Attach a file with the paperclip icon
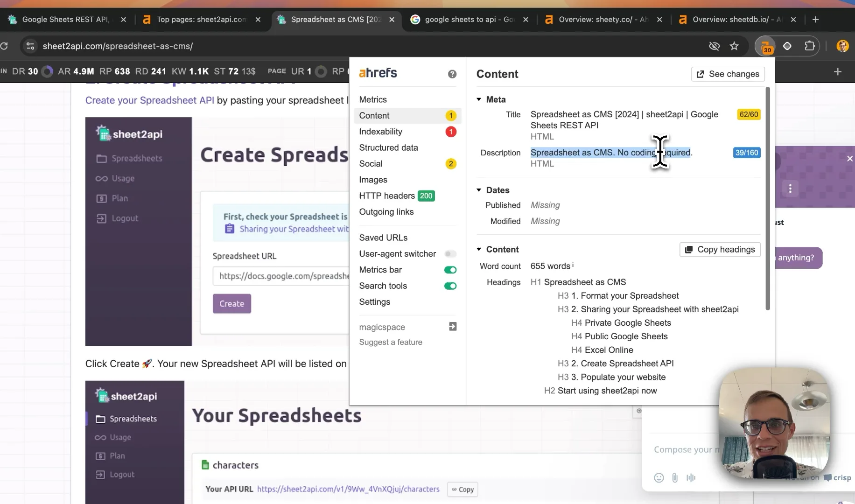This screenshot has width=855, height=504. [675, 477]
